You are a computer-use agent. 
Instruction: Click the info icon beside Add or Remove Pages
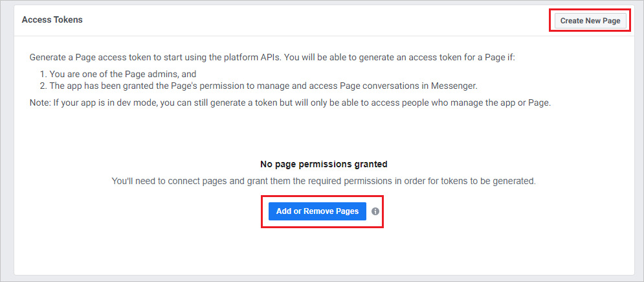(375, 211)
